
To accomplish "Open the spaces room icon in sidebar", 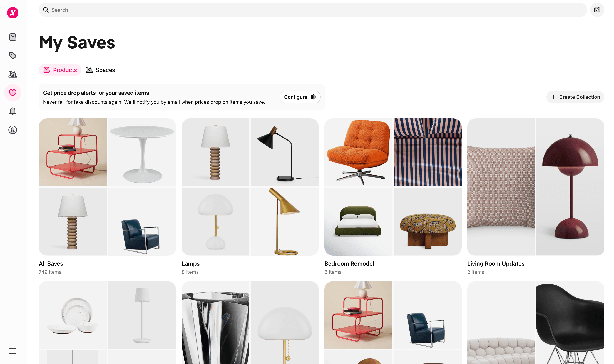I will tap(13, 74).
